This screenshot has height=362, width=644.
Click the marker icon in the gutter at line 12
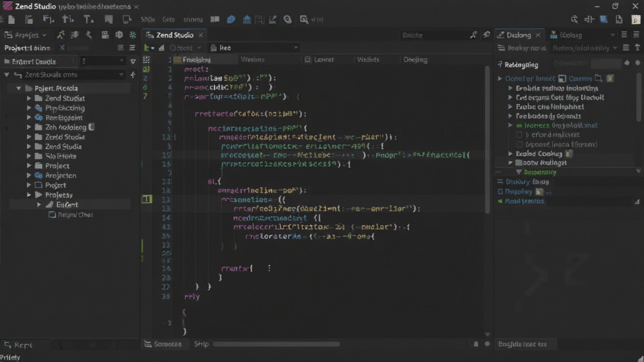click(147, 199)
